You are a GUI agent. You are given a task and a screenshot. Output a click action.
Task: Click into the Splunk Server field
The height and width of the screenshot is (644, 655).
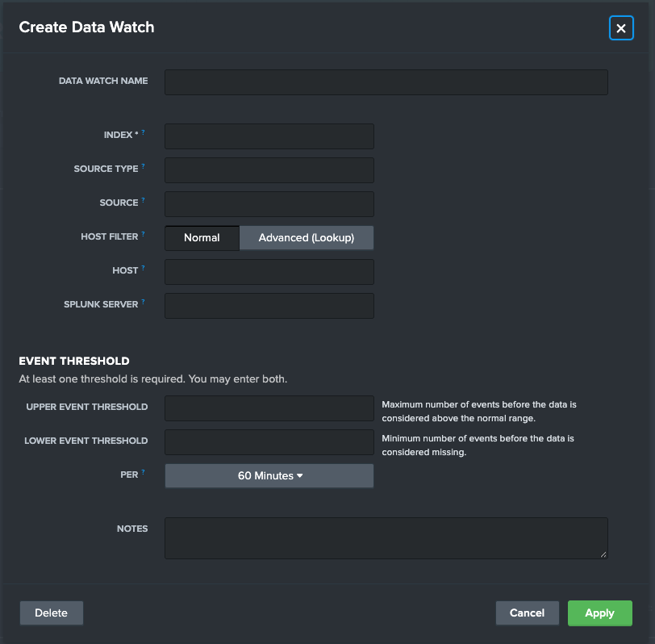[269, 306]
